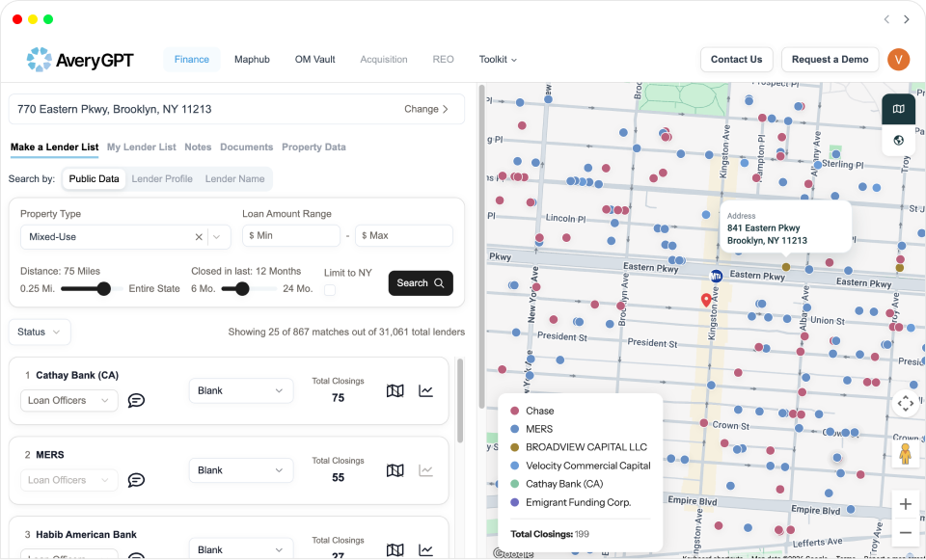The height and width of the screenshot is (560, 926).
Task: Switch search mode to Lender Name
Action: pos(234,178)
